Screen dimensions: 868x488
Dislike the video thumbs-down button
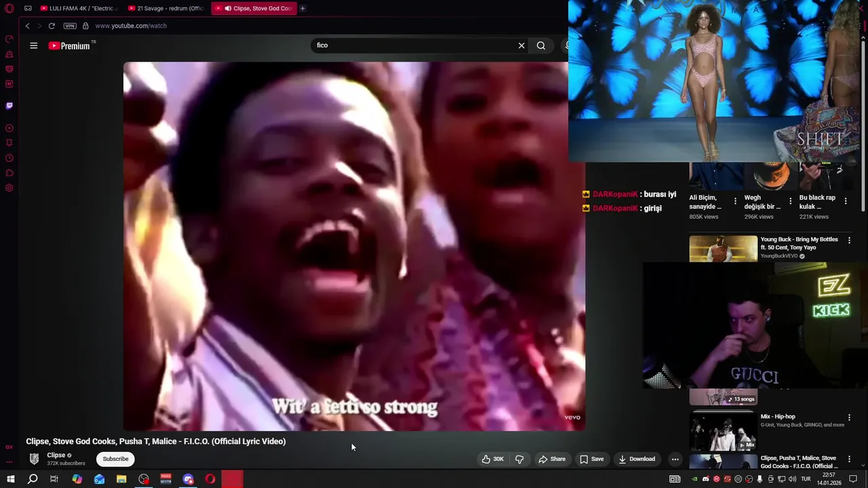(x=519, y=459)
